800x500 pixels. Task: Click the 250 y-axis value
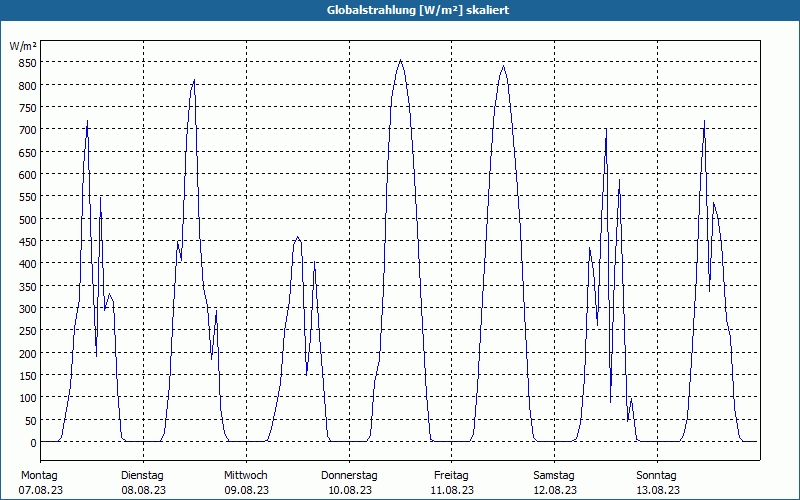click(x=27, y=331)
